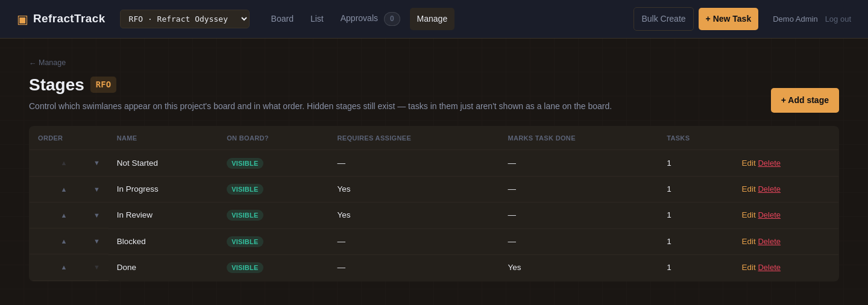Image resolution: width=868 pixels, height=305 pixels.
Task: Delete the In Review stage
Action: click(769, 215)
